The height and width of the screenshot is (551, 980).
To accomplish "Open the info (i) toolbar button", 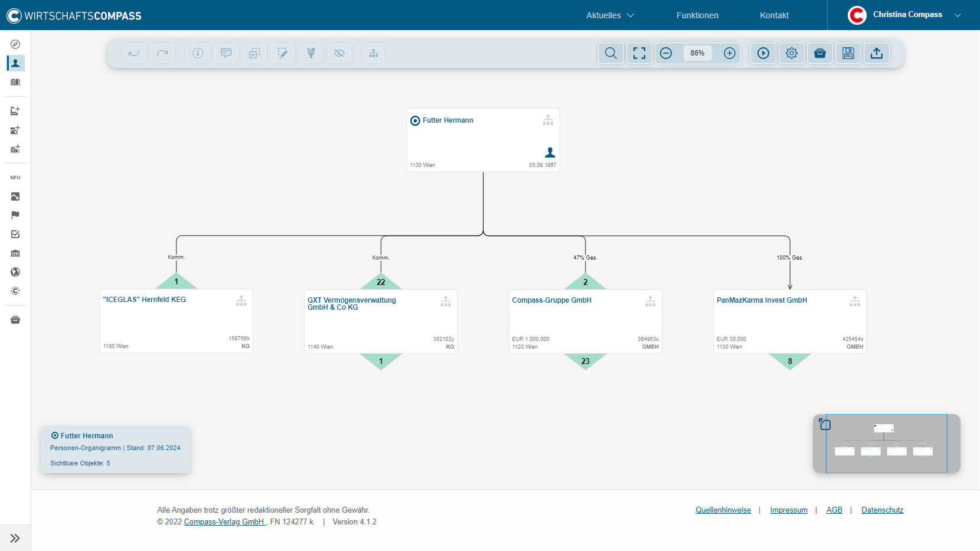I will point(198,53).
